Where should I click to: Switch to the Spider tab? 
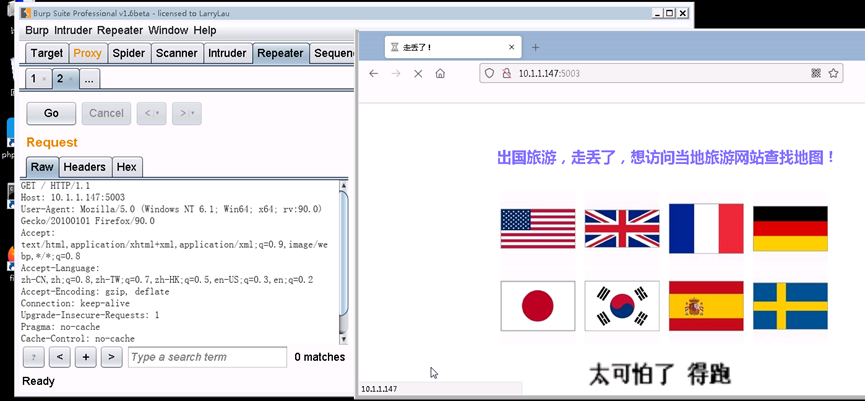tap(129, 54)
